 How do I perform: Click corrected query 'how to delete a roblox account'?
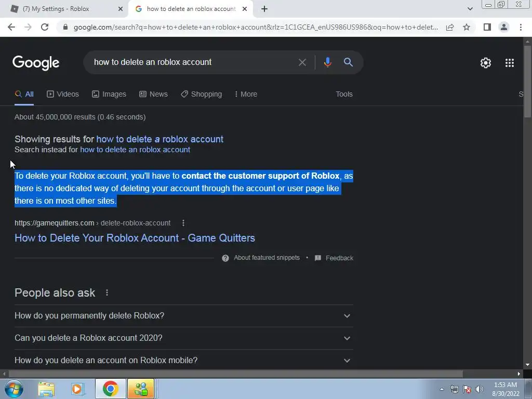[x=160, y=139]
